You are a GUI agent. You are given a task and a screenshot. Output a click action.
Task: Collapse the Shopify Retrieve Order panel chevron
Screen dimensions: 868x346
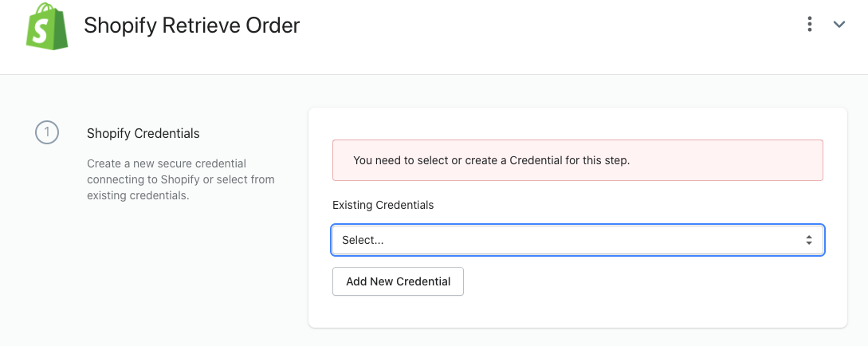pos(839,25)
